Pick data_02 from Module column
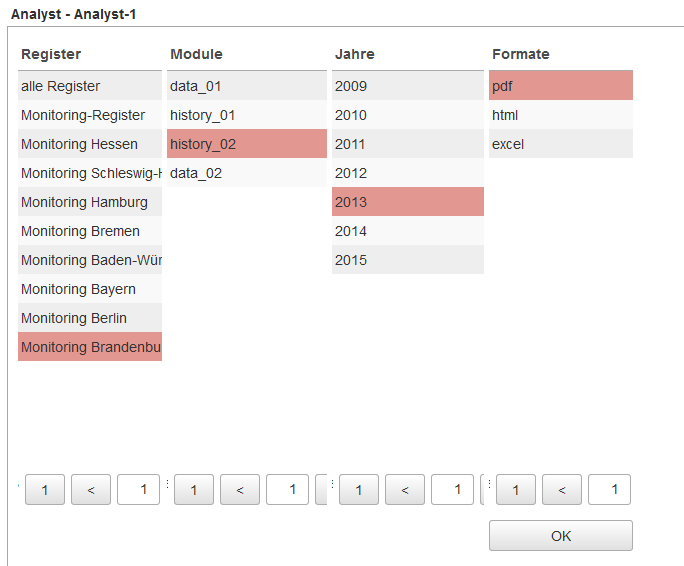 coord(246,173)
